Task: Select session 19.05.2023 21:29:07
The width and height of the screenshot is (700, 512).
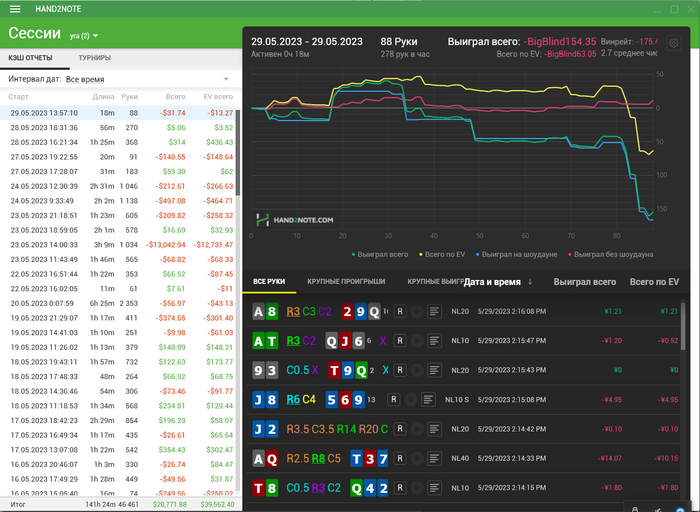Action: point(118,318)
